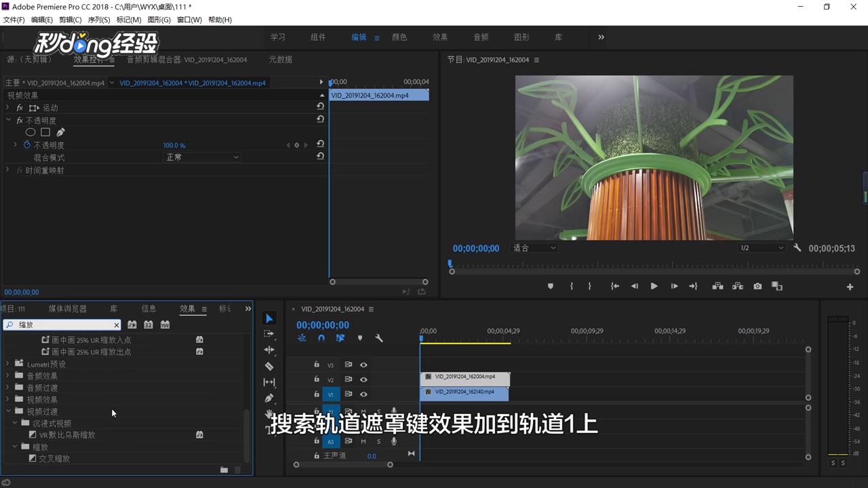
Task: Toggle opacity animation stopwatch
Action: [x=27, y=145]
